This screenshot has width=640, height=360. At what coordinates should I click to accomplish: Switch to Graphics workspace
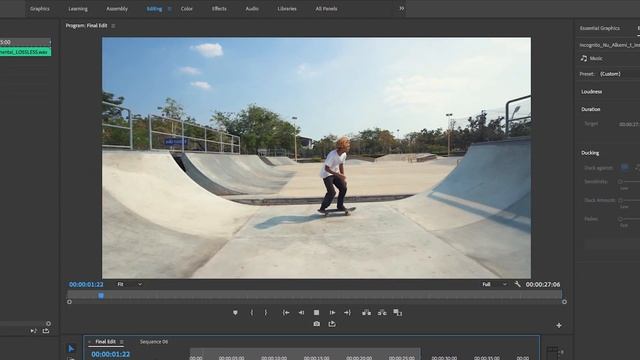point(40,9)
